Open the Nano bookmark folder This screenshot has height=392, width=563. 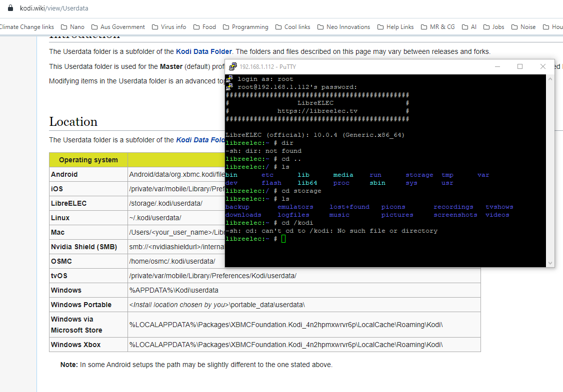72,27
